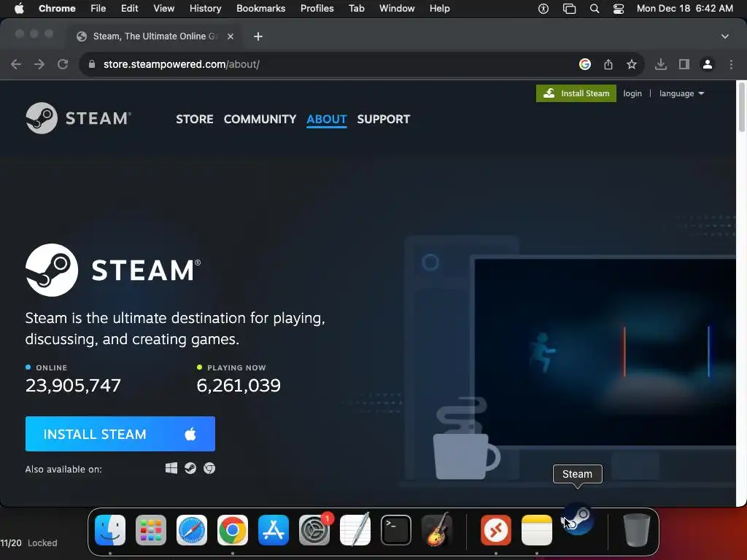Open the History menu
Image resolution: width=747 pixels, height=560 pixels.
(x=205, y=9)
